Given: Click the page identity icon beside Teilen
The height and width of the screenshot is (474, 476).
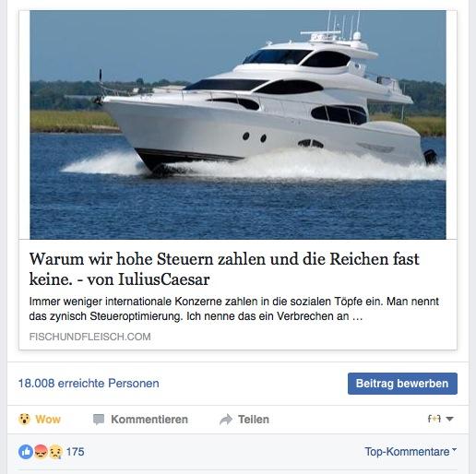Looking at the screenshot, I should point(434,419).
